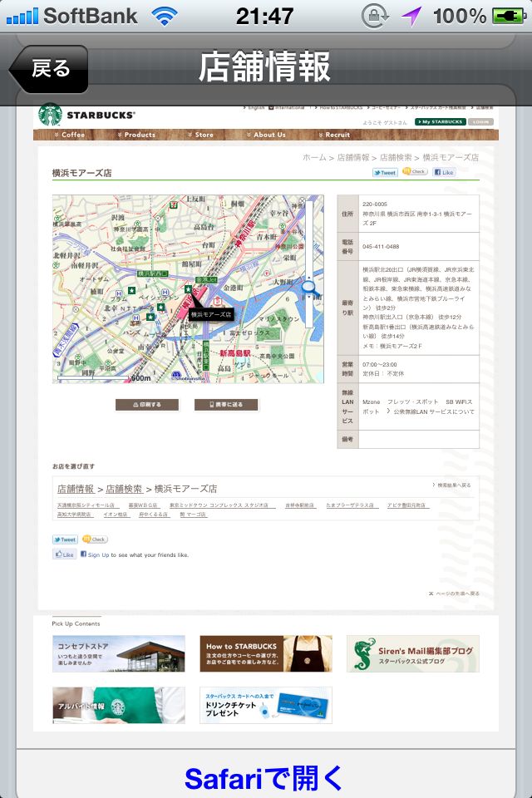
Task: Tap the bottom Tweet button below the store list
Action: click(65, 539)
